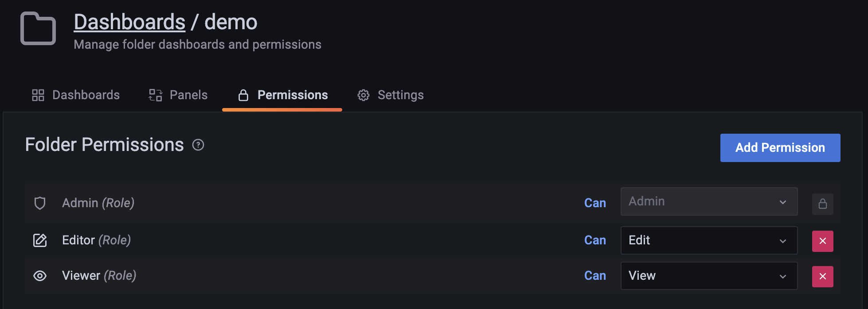Click the Can label on the Editor row
Image resolution: width=868 pixels, height=309 pixels.
click(x=595, y=240)
